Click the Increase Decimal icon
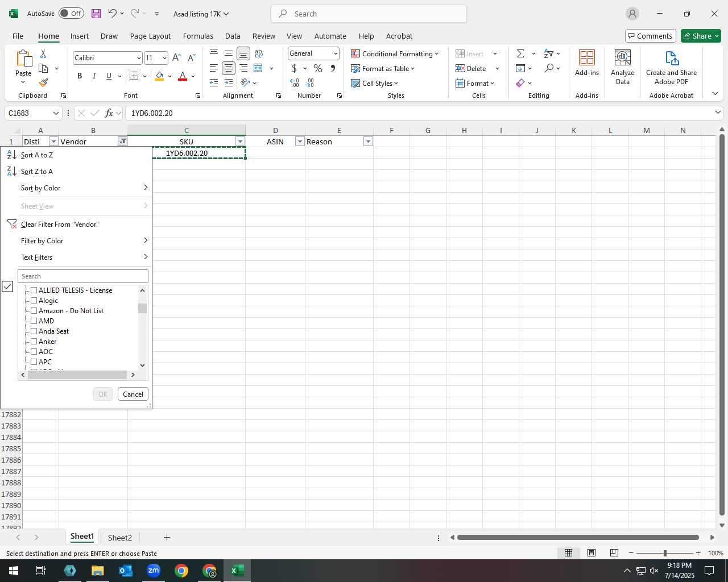Image resolution: width=728 pixels, height=582 pixels. point(295,83)
